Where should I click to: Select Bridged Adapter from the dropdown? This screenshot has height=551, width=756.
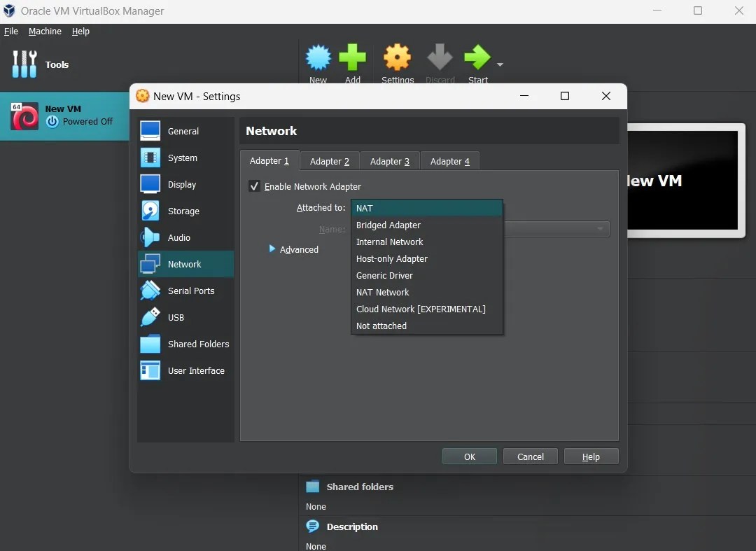pos(388,225)
